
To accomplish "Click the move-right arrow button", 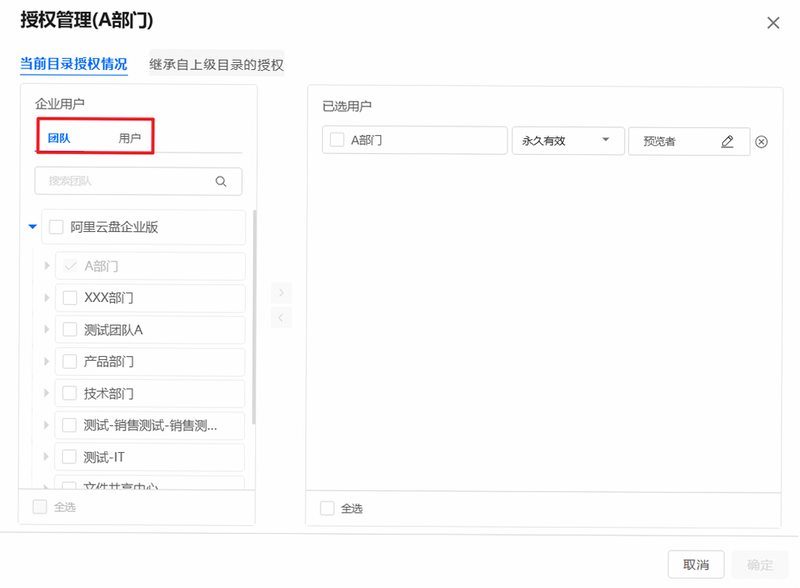I will tap(281, 293).
